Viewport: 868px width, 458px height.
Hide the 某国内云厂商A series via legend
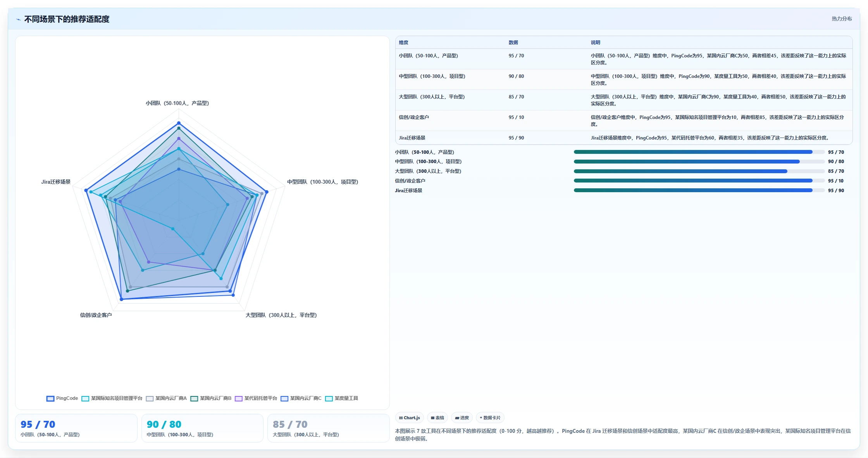pyautogui.click(x=166, y=398)
